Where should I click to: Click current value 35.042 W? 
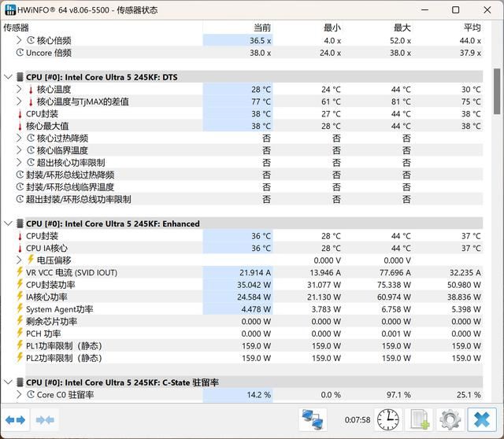(254, 285)
